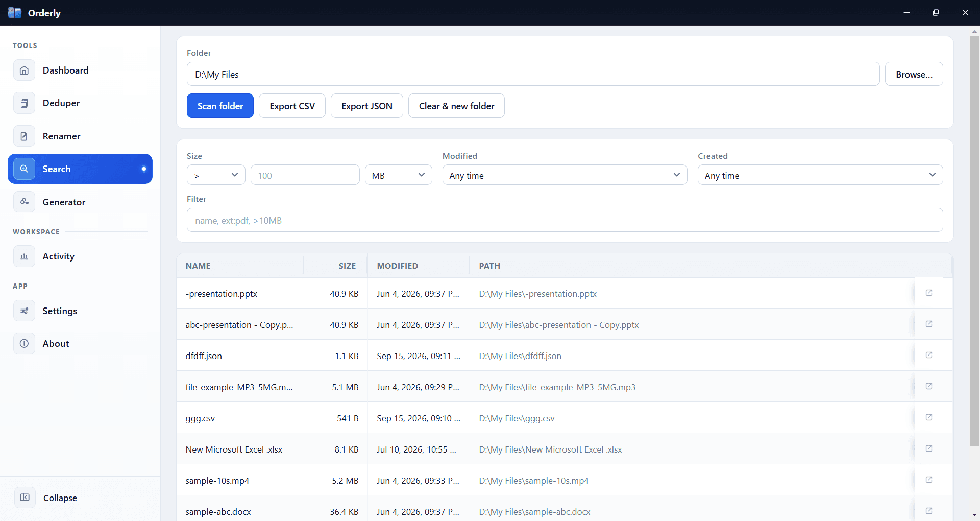
Task: Click the Settings sliders icon
Action: 24,311
